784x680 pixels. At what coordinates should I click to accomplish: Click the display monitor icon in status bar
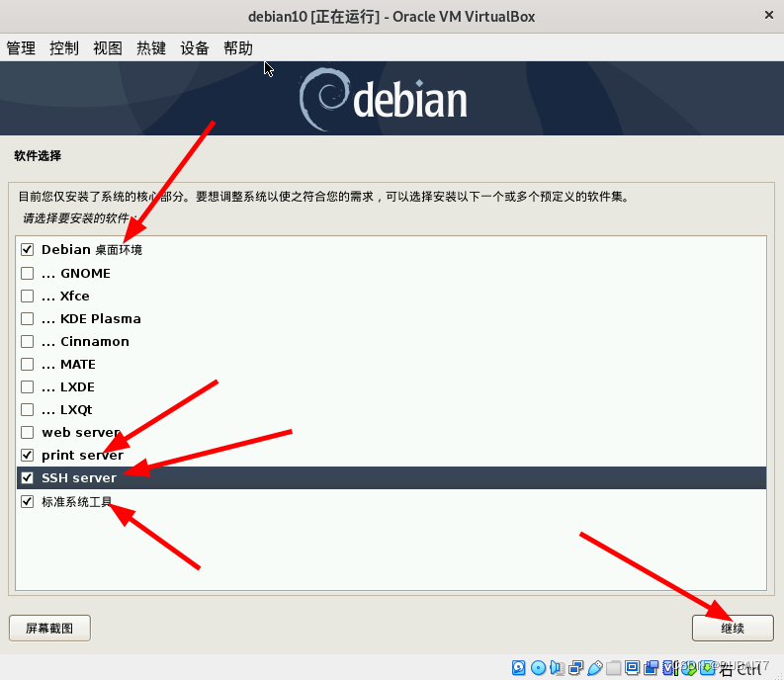point(633,667)
